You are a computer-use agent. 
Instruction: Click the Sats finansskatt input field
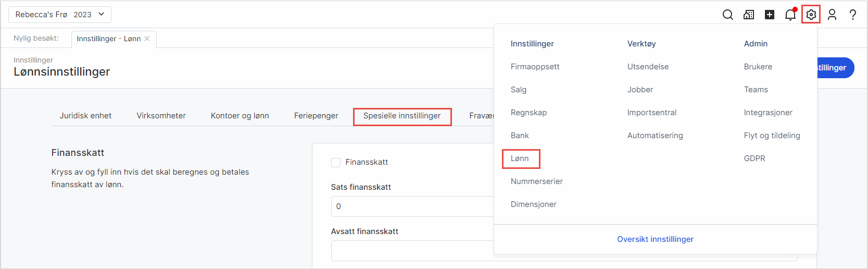pos(411,206)
